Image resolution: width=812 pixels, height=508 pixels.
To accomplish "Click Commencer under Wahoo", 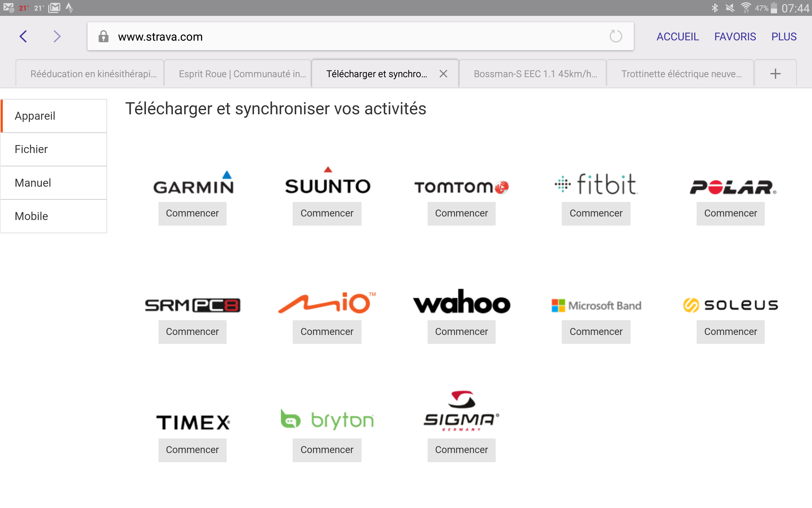I will (462, 331).
